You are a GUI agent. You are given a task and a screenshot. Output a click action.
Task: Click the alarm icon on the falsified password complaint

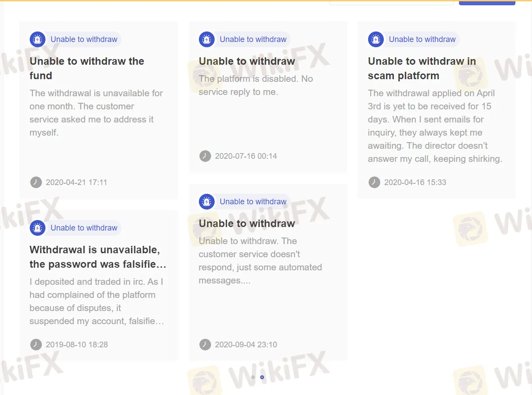(38, 227)
